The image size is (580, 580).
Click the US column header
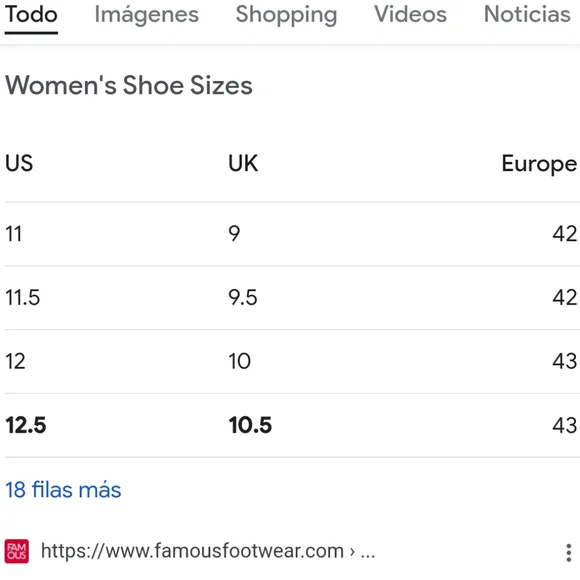(x=19, y=163)
